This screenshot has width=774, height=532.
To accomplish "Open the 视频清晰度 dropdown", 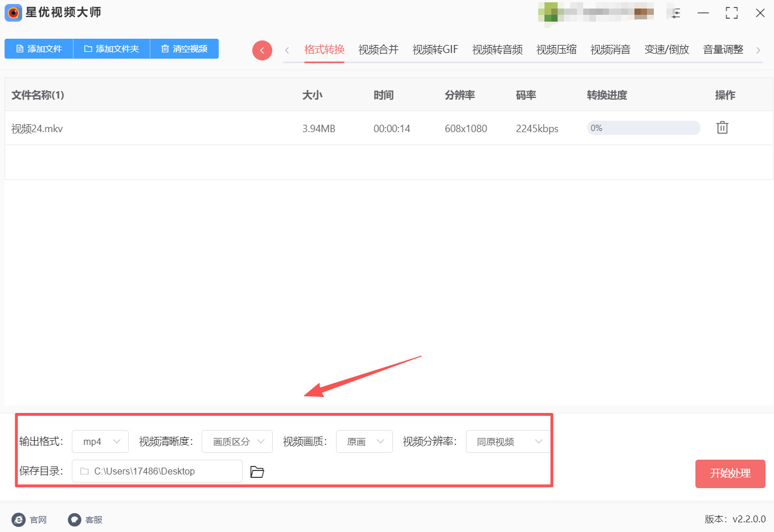I will click(x=237, y=441).
